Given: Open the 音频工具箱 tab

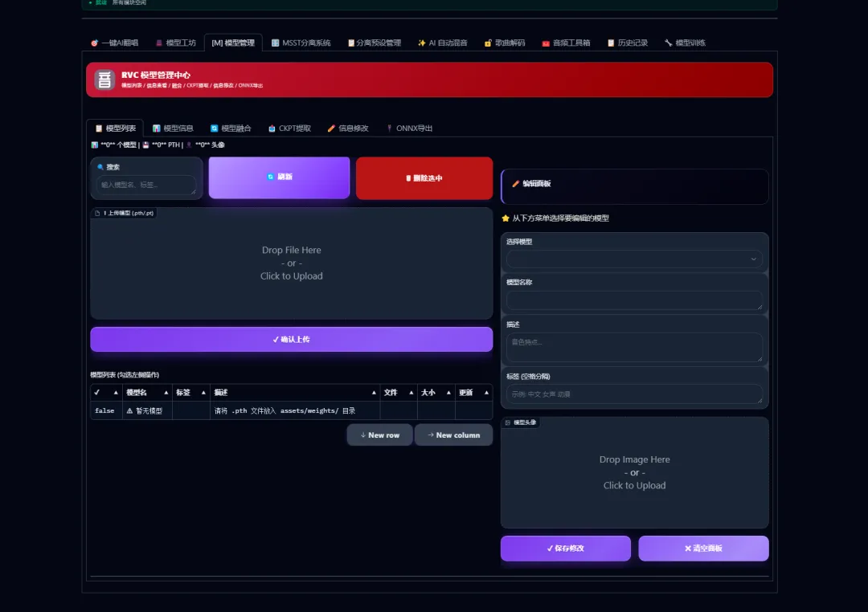Looking at the screenshot, I should 566,43.
